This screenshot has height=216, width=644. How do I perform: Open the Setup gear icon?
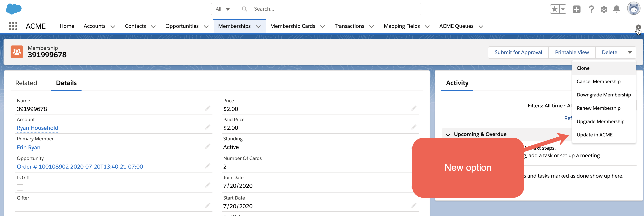pyautogui.click(x=604, y=9)
